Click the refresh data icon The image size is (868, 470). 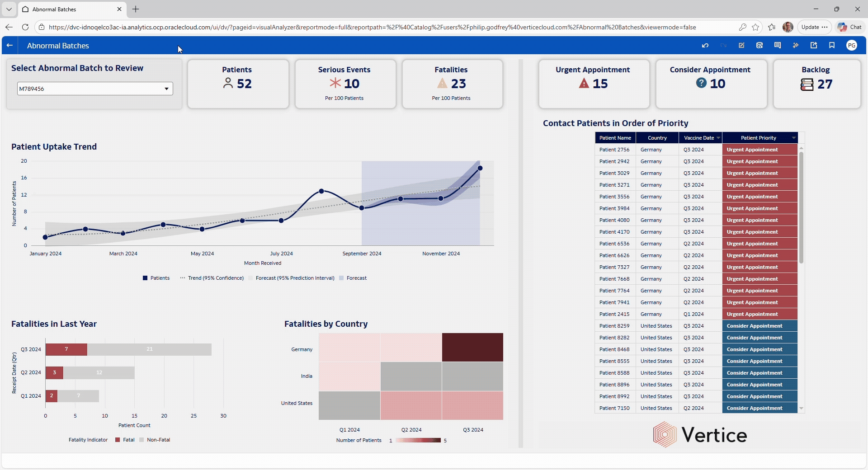click(759, 46)
